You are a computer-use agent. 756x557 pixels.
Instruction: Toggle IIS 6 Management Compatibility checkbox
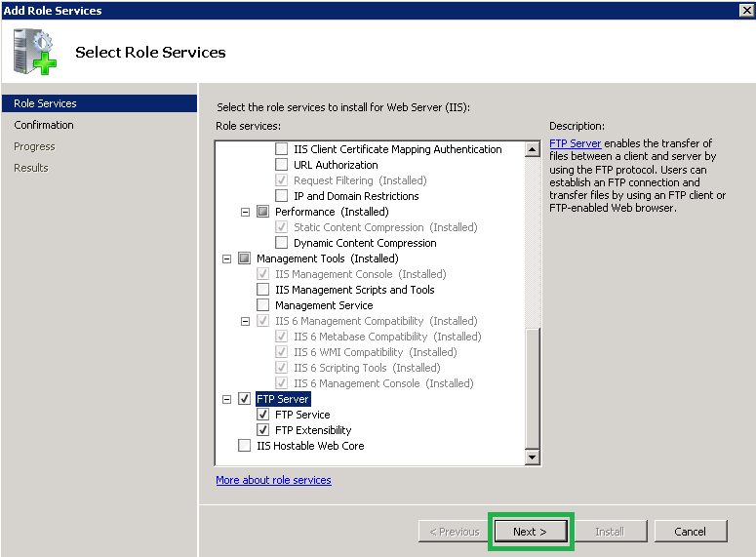[x=262, y=321]
